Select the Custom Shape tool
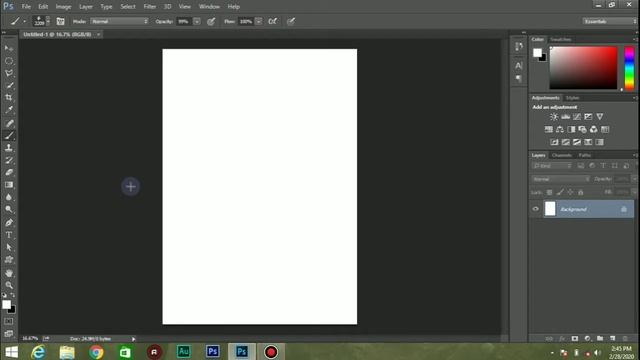Viewport: 640px width, 360px height. point(9,260)
